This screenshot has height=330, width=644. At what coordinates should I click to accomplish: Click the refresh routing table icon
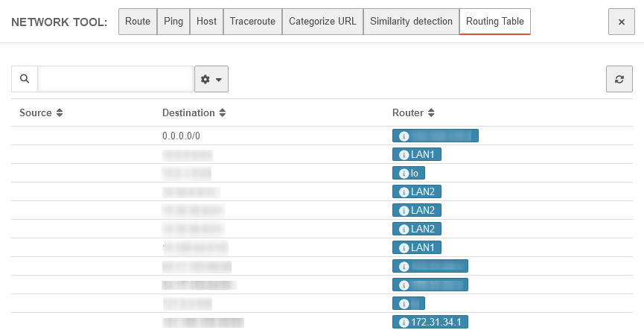pos(619,79)
